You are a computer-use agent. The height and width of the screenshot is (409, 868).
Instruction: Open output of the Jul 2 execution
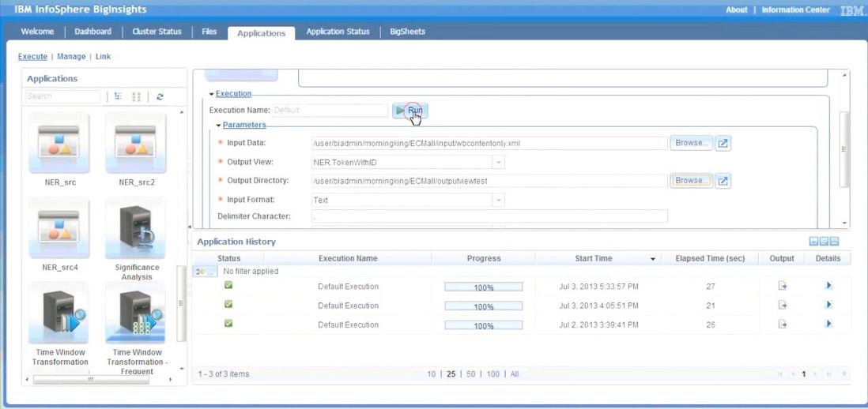coord(782,324)
